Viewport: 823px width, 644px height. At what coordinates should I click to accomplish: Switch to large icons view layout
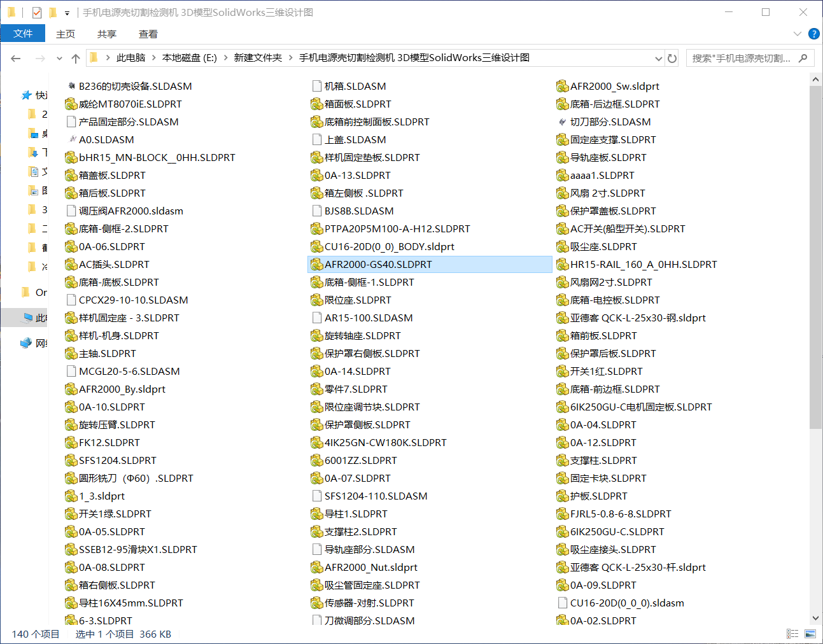click(x=810, y=634)
